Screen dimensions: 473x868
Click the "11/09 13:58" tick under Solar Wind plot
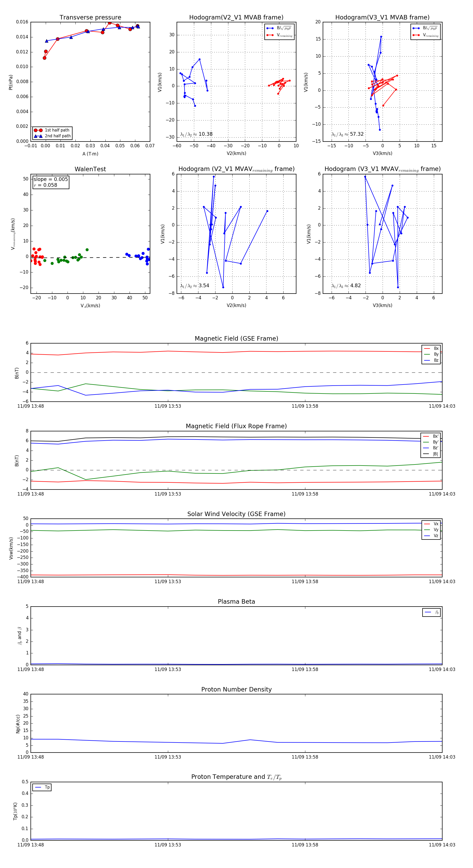click(305, 582)
